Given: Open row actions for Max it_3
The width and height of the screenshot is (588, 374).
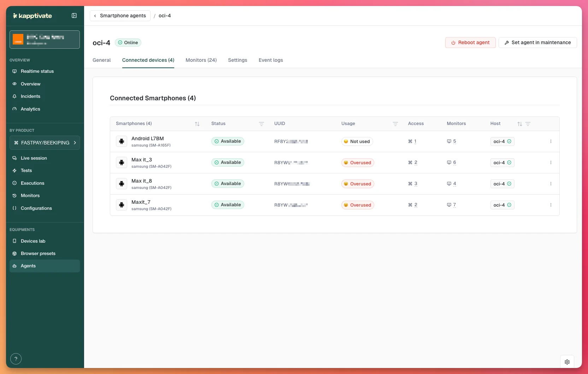Looking at the screenshot, I should 551,162.
